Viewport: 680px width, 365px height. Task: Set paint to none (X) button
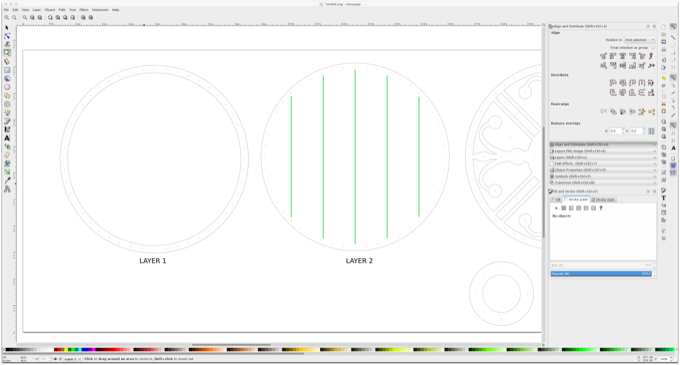pyautogui.click(x=556, y=208)
